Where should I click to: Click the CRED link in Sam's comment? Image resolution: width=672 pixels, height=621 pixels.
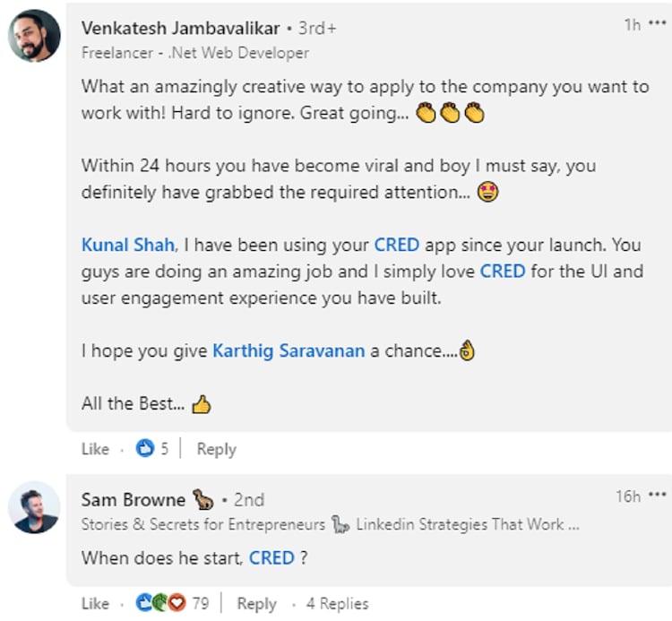[271, 557]
